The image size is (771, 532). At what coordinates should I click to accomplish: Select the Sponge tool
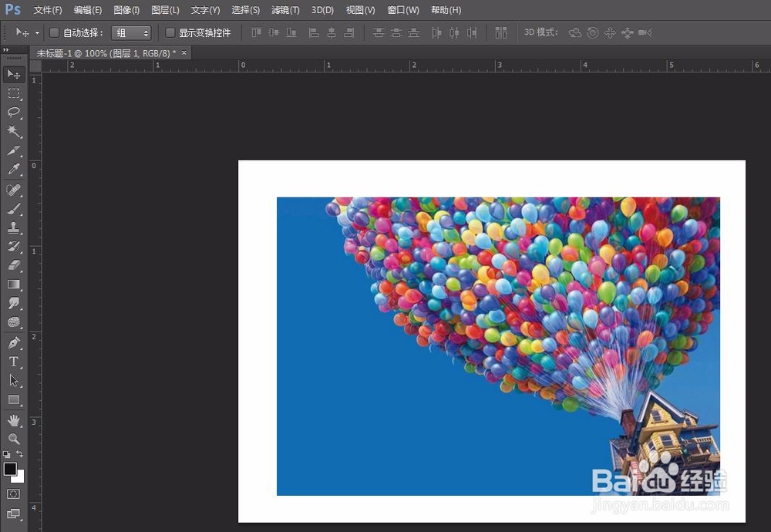click(14, 322)
